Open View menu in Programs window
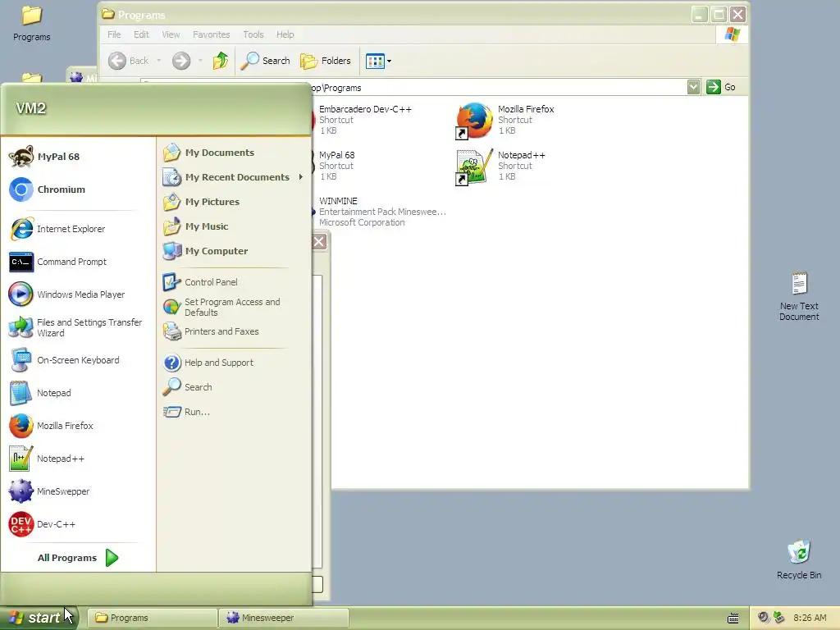The width and height of the screenshot is (840, 630). [x=171, y=34]
